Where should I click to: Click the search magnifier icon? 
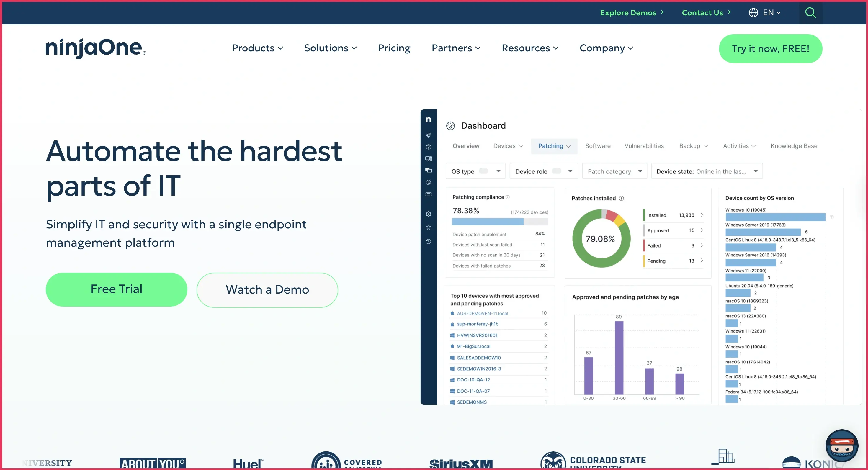[810, 13]
